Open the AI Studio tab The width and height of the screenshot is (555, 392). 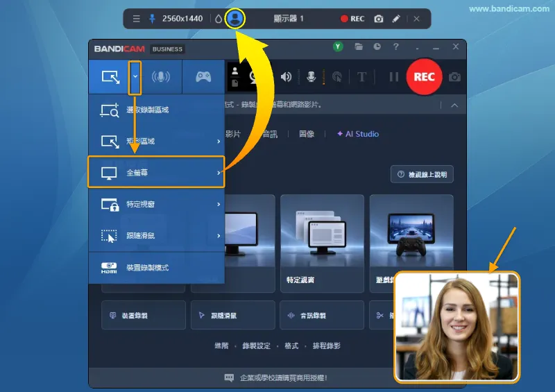[358, 134]
